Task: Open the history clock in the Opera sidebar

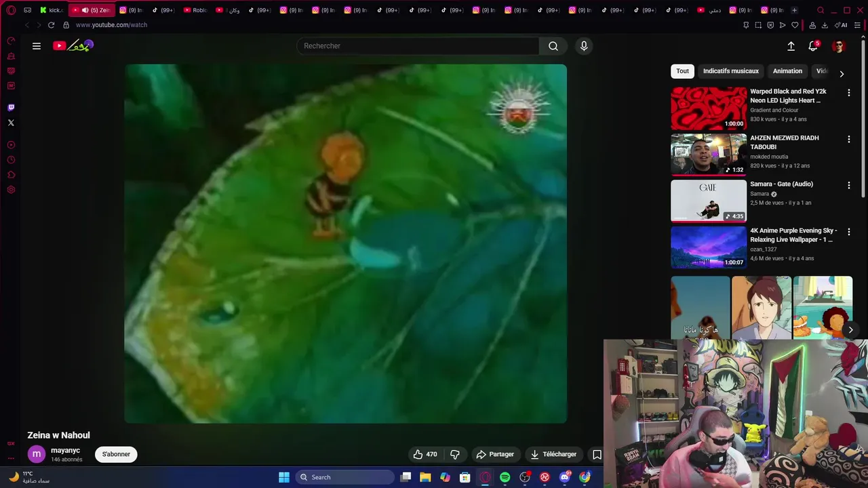Action: point(11,160)
